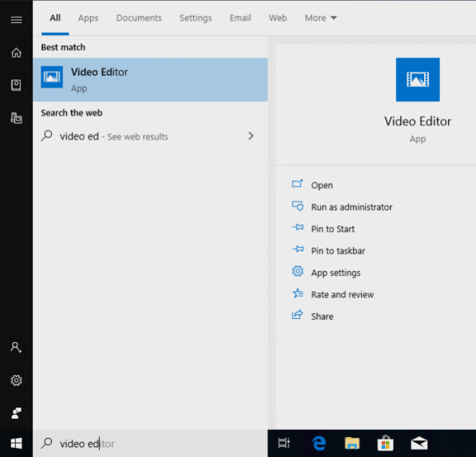Click the Rate and review star icon

[298, 293]
